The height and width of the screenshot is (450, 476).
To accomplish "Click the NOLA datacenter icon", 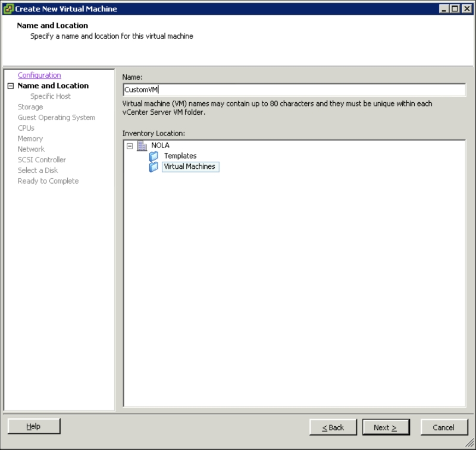I will pos(142,146).
